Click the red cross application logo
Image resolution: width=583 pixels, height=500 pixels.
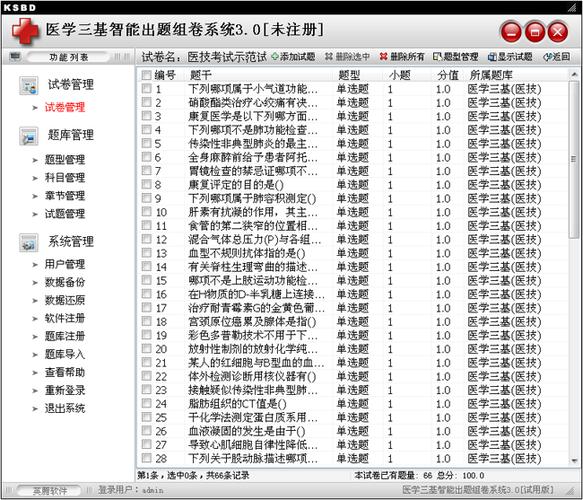pyautogui.click(x=25, y=32)
